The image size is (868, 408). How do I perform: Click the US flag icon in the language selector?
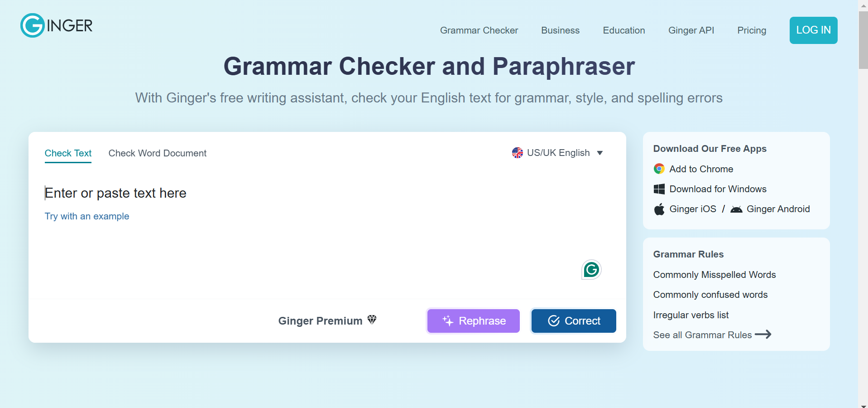pyautogui.click(x=517, y=153)
